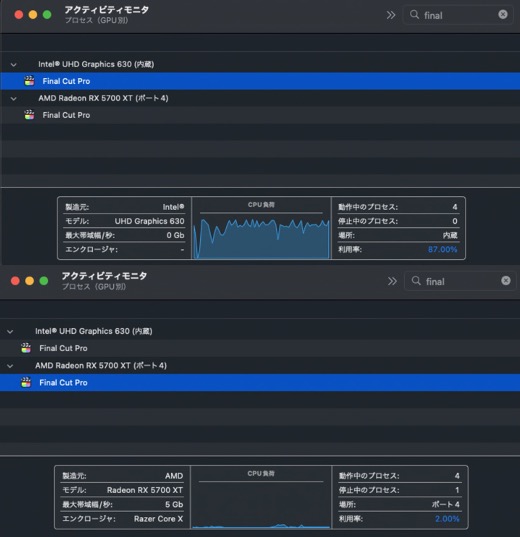Image resolution: width=520 pixels, height=537 pixels.
Task: Clear the search field in top window
Action: pos(503,14)
